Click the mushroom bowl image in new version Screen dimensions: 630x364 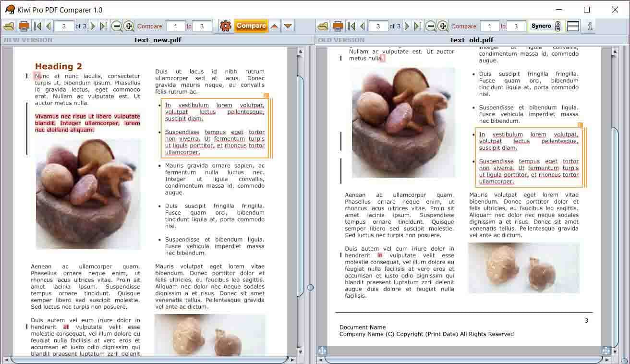(88, 194)
